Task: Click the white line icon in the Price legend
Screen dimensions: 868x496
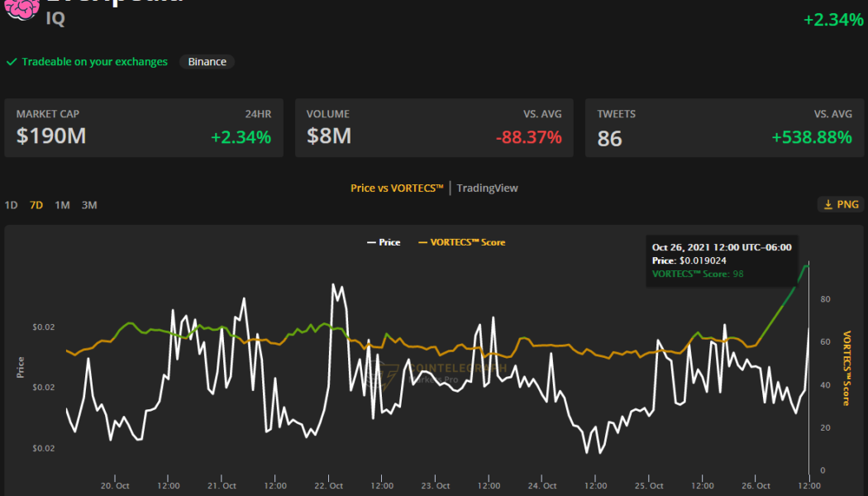Action: point(371,242)
